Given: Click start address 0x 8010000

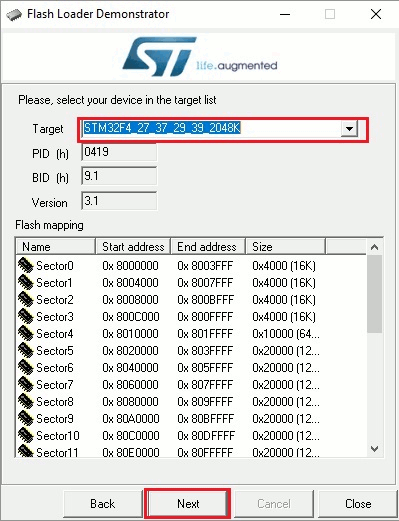Looking at the screenshot, I should pyautogui.click(x=130, y=334).
